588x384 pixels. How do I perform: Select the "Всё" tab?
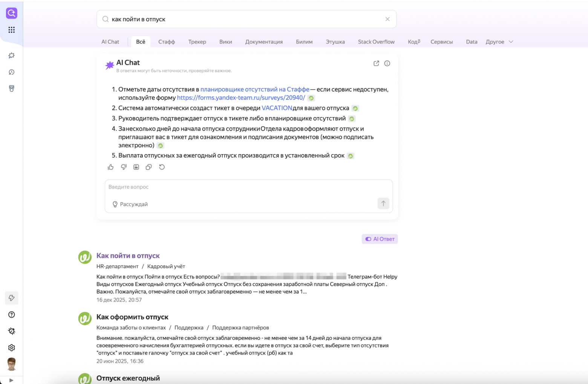point(141,42)
